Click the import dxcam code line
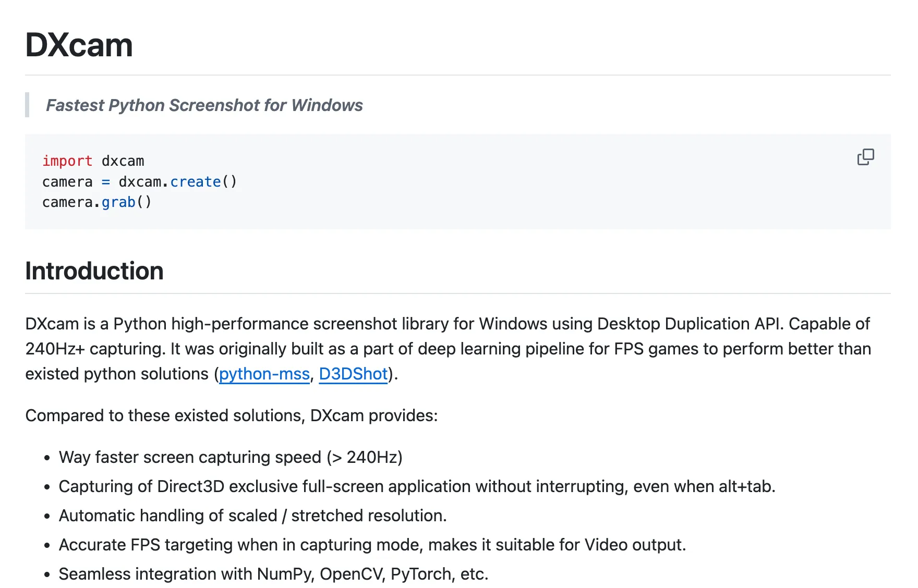918x588 pixels. [x=93, y=161]
